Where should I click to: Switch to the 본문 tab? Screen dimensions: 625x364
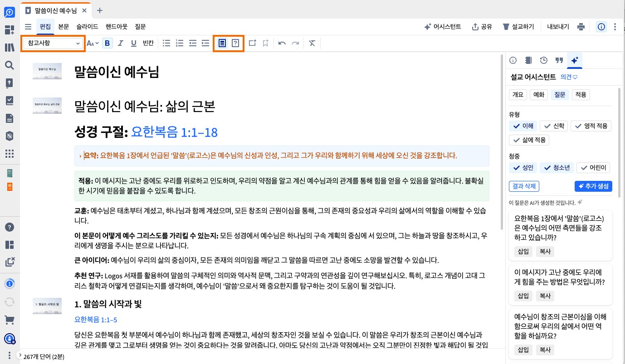tap(63, 27)
